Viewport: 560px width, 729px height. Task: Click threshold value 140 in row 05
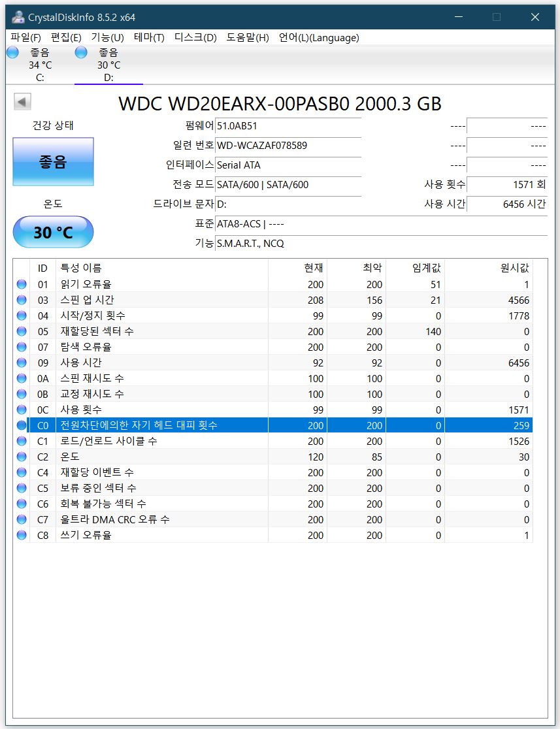click(433, 331)
